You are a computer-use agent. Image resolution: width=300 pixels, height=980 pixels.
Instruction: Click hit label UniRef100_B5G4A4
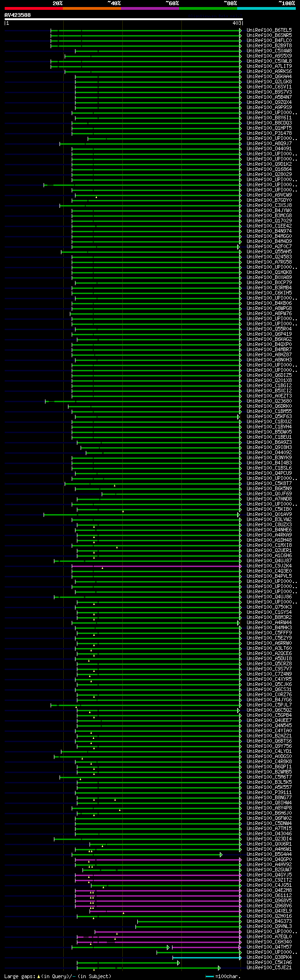coord(269,854)
